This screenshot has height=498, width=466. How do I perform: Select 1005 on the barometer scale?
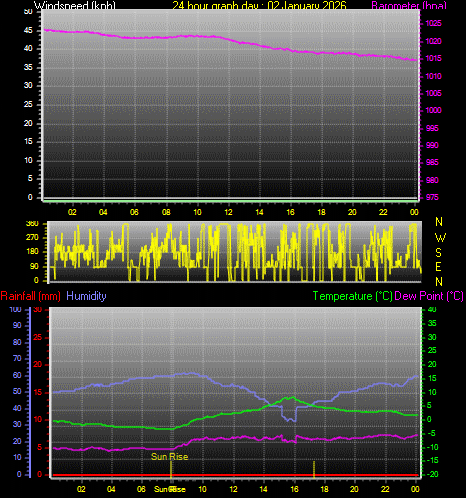(433, 93)
